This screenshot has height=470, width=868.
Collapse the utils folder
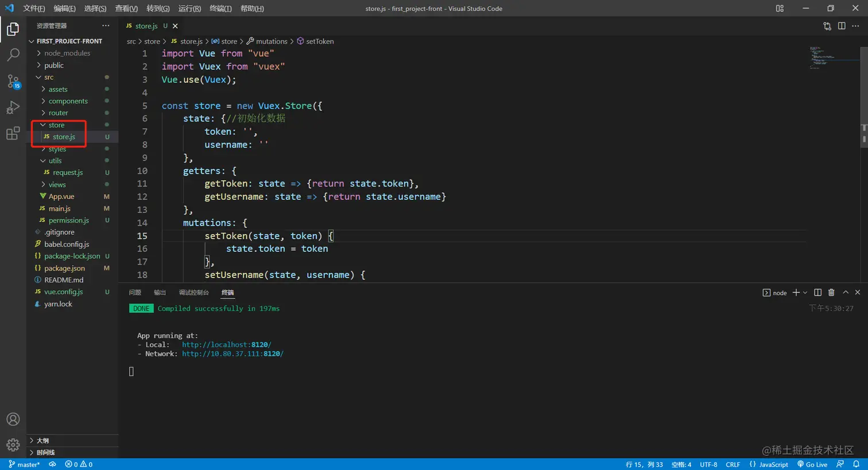[x=55, y=161]
